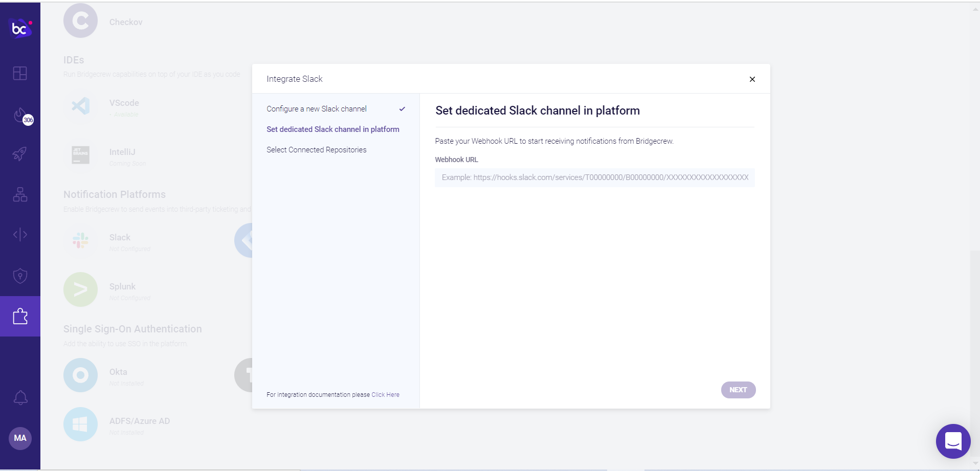
Task: Open the Incidents icon with the 306 badge
Action: pyautogui.click(x=22, y=116)
